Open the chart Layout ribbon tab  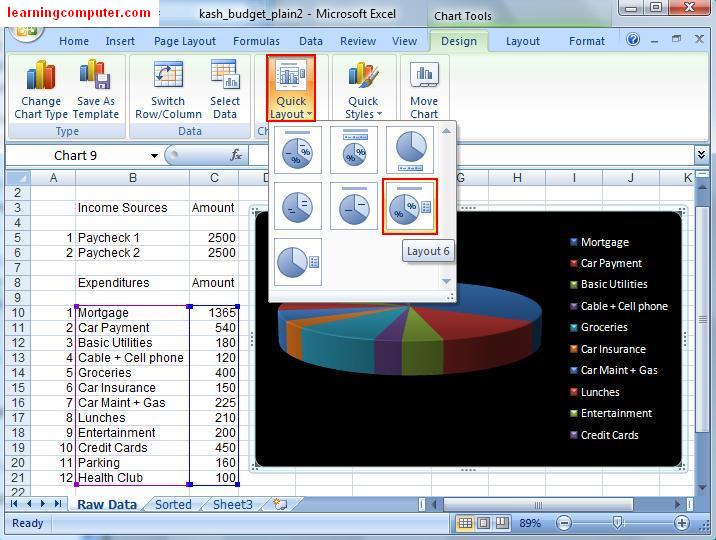click(x=522, y=41)
